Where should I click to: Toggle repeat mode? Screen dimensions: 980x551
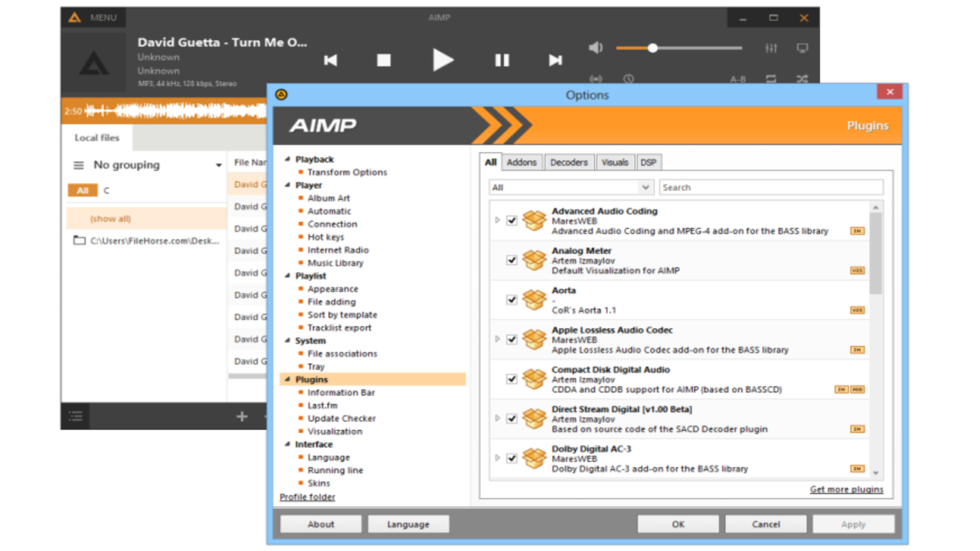tap(771, 79)
